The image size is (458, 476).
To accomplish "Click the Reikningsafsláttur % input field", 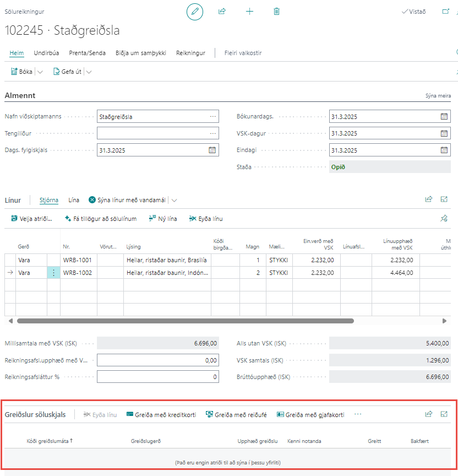I will pyautogui.click(x=158, y=377).
